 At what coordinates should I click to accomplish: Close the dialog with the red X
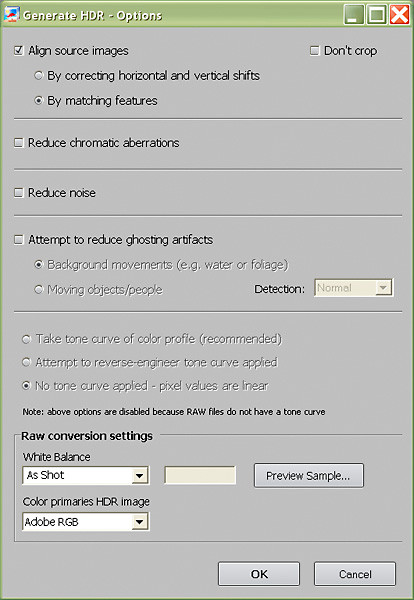(399, 15)
